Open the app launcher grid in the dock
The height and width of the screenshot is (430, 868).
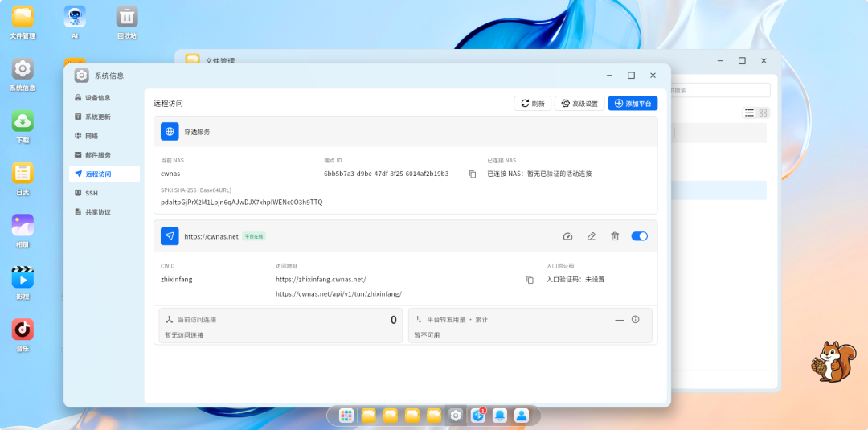346,416
